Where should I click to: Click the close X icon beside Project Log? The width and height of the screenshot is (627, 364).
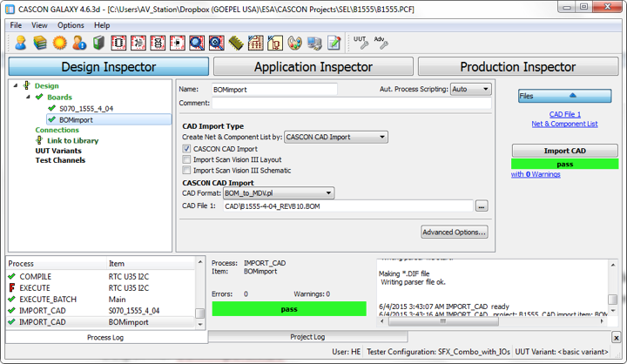click(x=617, y=338)
